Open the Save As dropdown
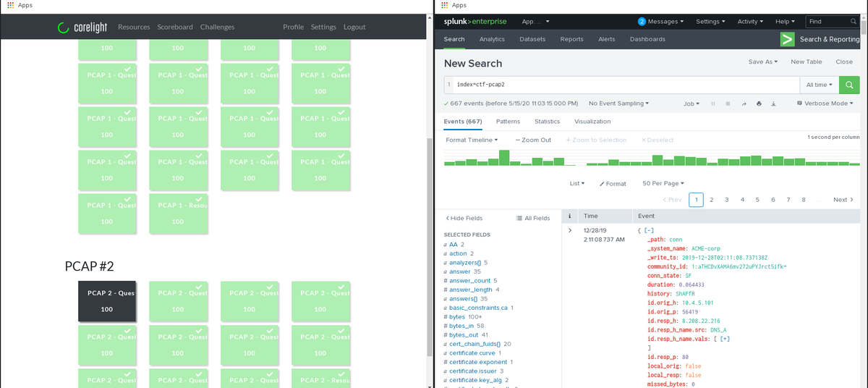 pos(763,62)
